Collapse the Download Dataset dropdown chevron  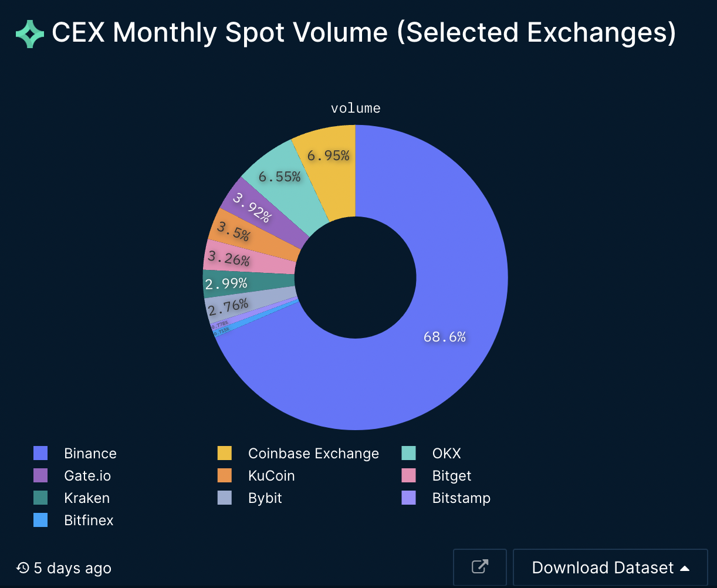click(x=685, y=567)
